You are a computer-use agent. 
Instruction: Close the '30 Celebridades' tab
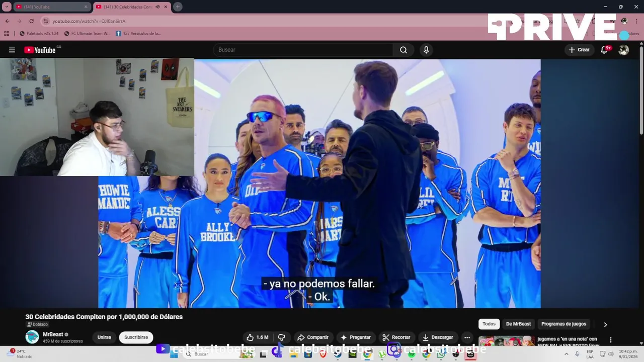(166, 7)
